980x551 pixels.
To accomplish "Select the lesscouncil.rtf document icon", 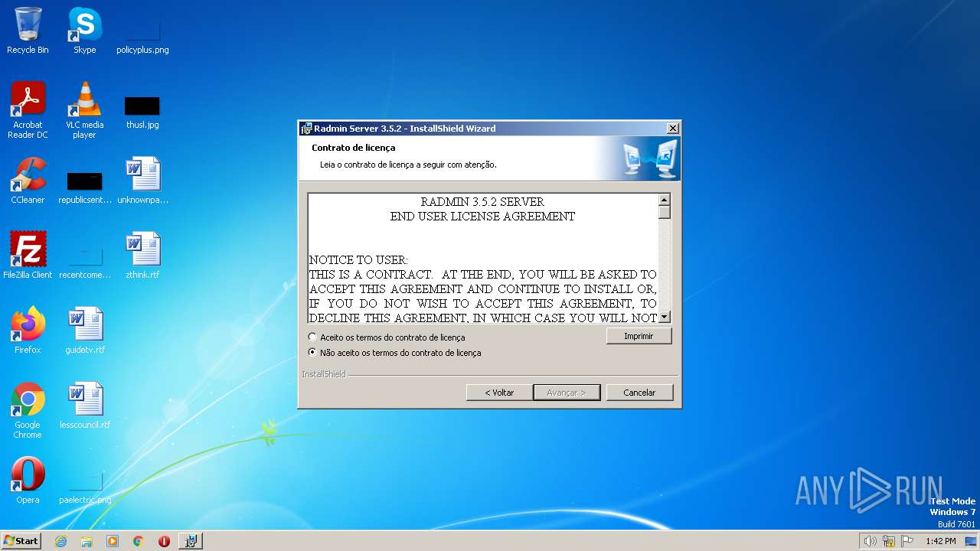I will [x=84, y=406].
